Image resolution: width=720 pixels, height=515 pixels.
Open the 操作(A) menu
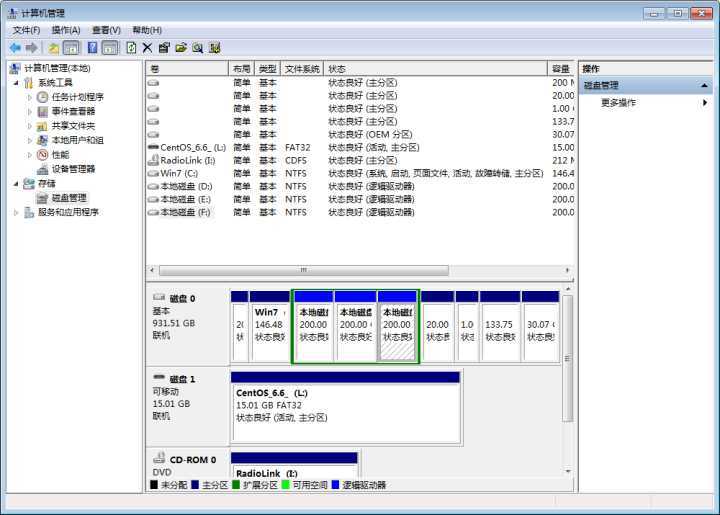[66, 30]
